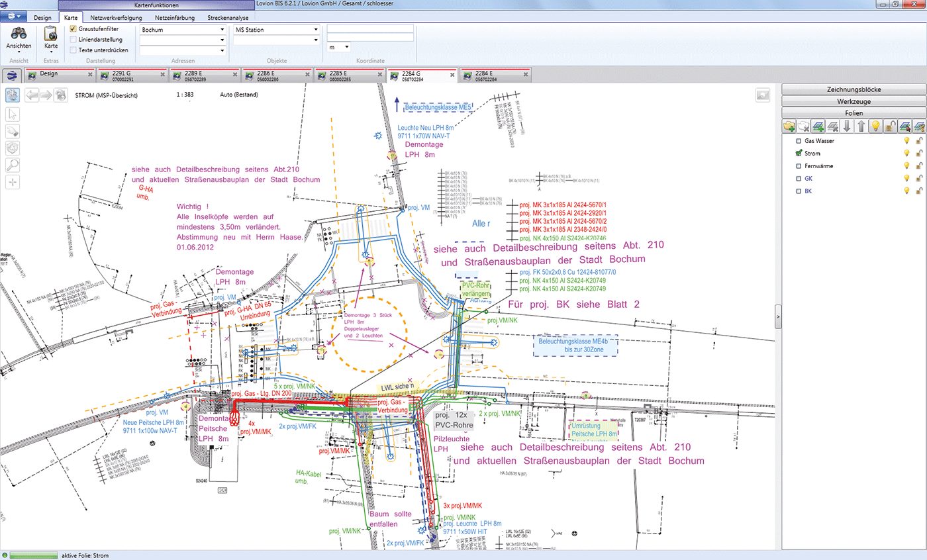The image size is (927, 560).
Task: Toggle the bulb visibility for Gas Wasser layer
Action: [x=906, y=140]
